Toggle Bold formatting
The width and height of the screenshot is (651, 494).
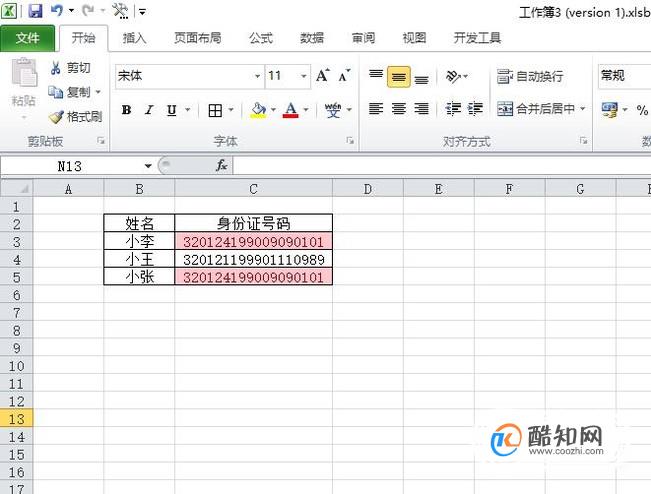(127, 110)
